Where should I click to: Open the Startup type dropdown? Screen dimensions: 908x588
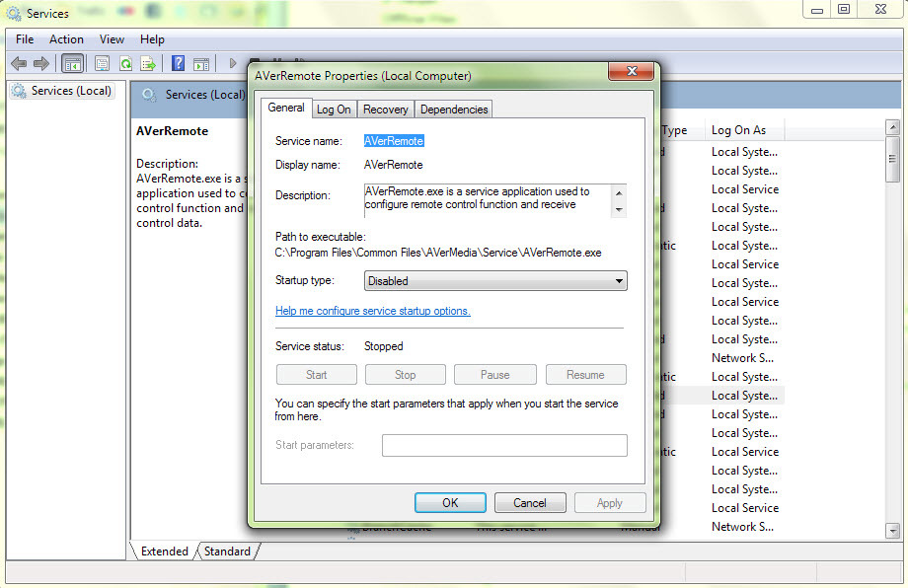pos(495,281)
